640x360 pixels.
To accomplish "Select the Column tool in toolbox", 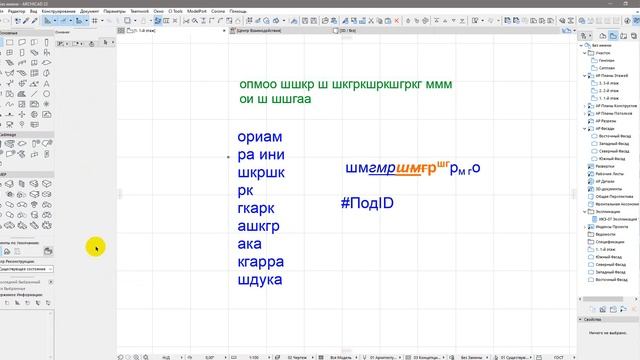I will tap(47, 42).
